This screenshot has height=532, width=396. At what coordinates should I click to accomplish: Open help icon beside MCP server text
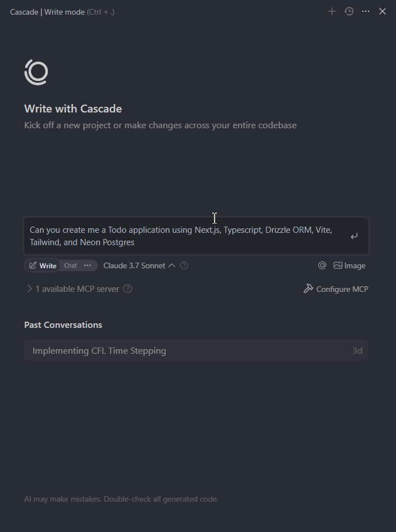tap(128, 288)
